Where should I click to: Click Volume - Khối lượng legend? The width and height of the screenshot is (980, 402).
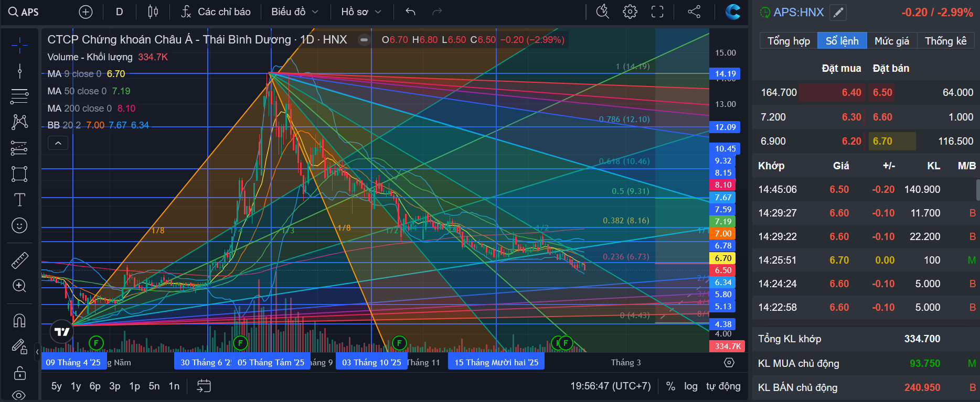pyautogui.click(x=108, y=57)
